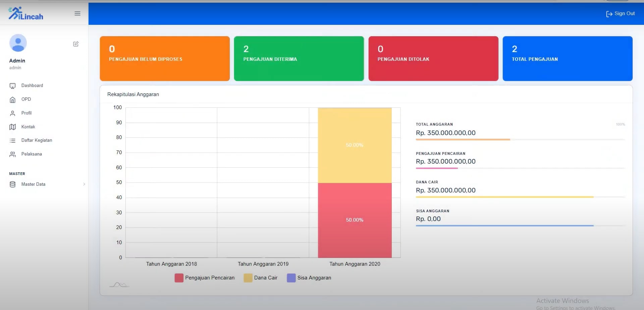The width and height of the screenshot is (644, 310).
Task: Toggle Sisa Anggaran legend swatch
Action: tap(291, 278)
